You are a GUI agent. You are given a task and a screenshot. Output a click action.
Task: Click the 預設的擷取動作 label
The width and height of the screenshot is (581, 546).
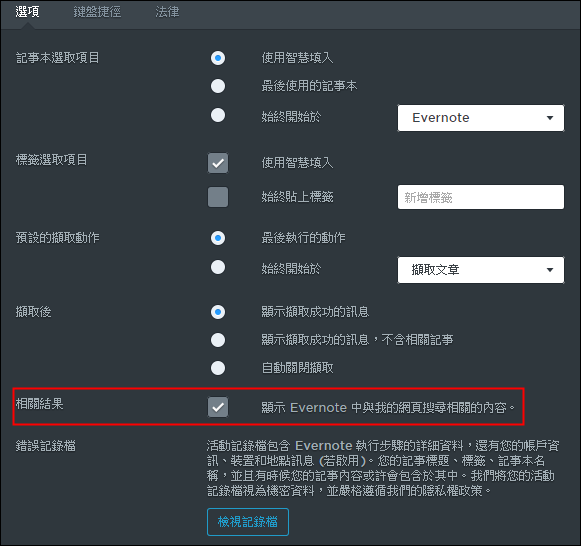[57, 238]
